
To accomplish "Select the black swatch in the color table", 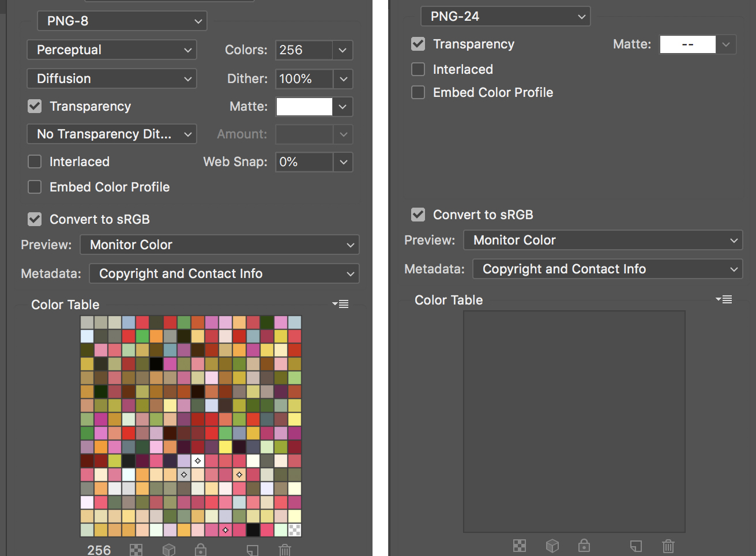I will pyautogui.click(x=156, y=364).
